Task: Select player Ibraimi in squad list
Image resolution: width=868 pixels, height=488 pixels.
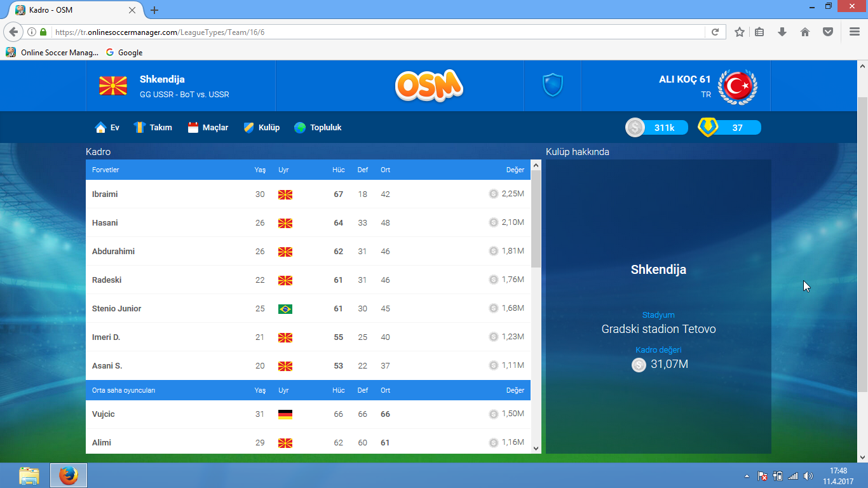Action: [x=105, y=194]
